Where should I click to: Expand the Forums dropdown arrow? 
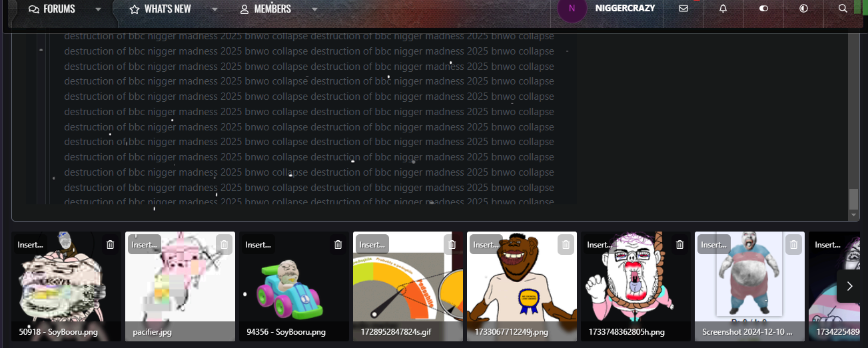tap(99, 9)
